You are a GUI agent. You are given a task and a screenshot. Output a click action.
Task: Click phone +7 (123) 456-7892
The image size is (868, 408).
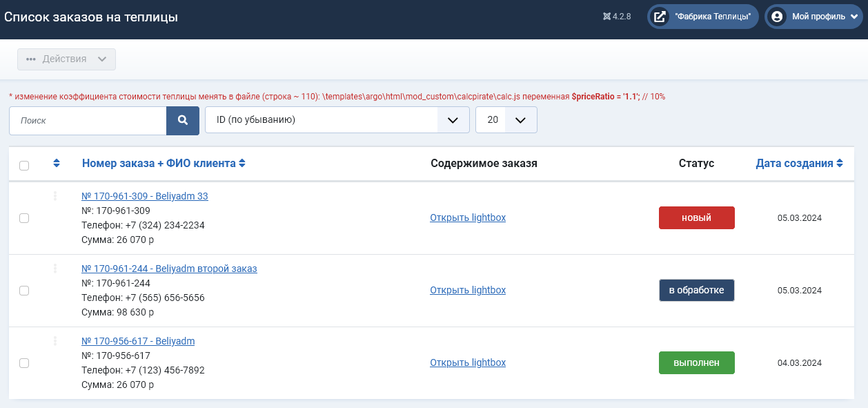(164, 370)
